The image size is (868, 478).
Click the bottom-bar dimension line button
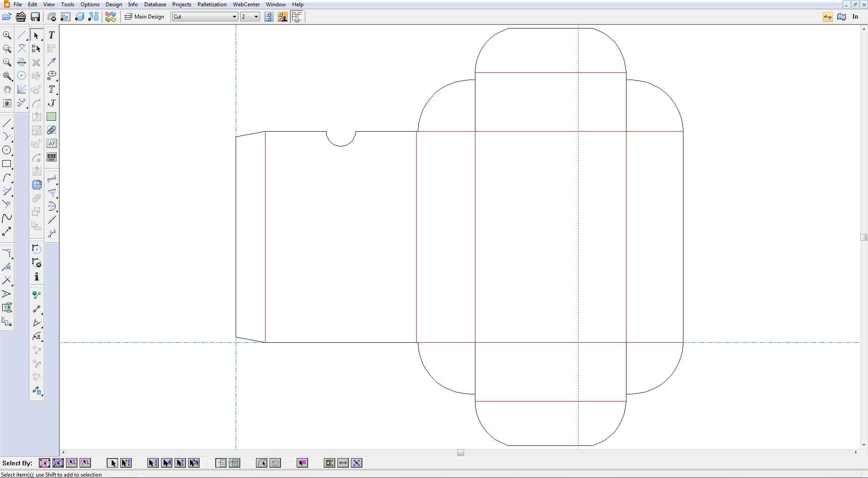[x=343, y=463]
